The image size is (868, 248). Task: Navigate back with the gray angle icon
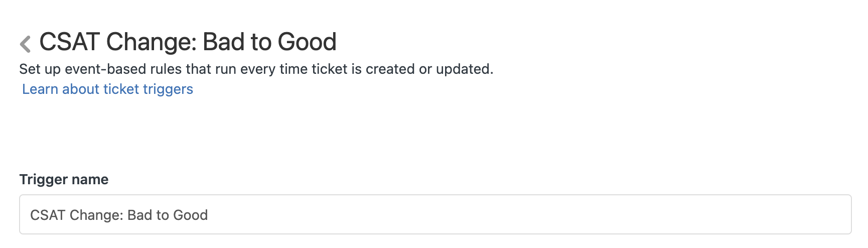(x=26, y=44)
